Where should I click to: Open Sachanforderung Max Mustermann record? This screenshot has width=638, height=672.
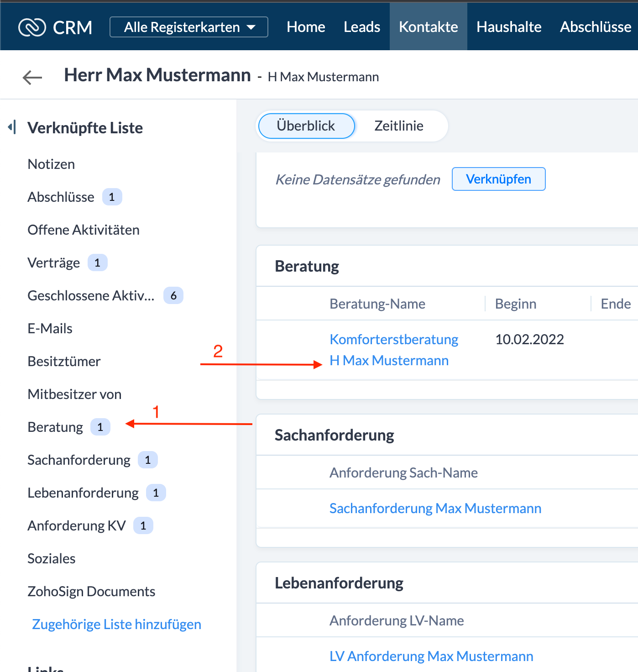point(435,508)
